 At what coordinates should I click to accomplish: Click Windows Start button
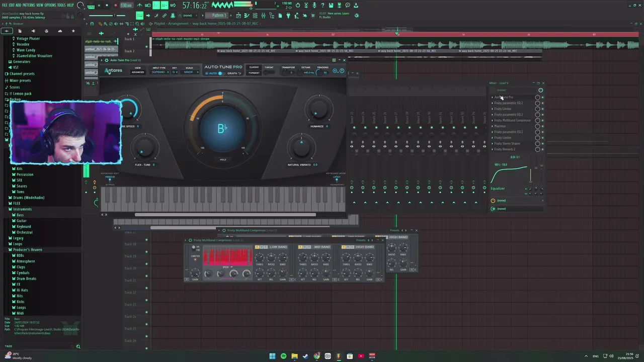[x=272, y=356]
